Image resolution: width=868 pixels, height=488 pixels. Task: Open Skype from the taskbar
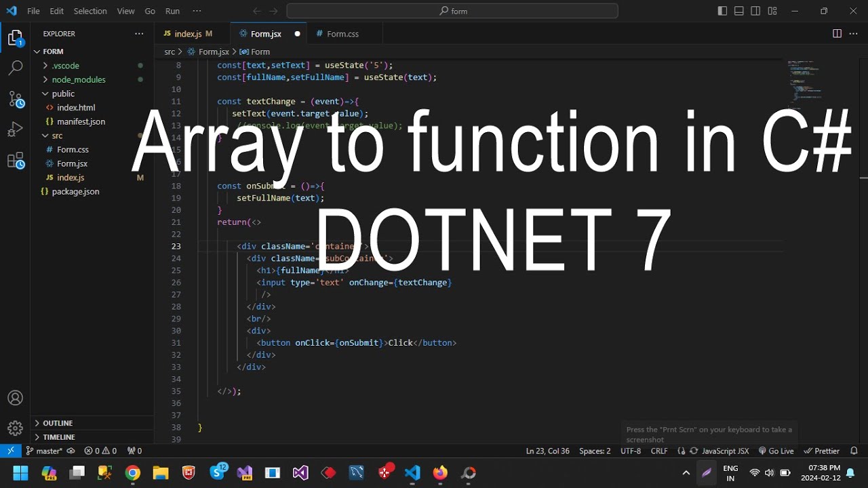[x=218, y=472]
